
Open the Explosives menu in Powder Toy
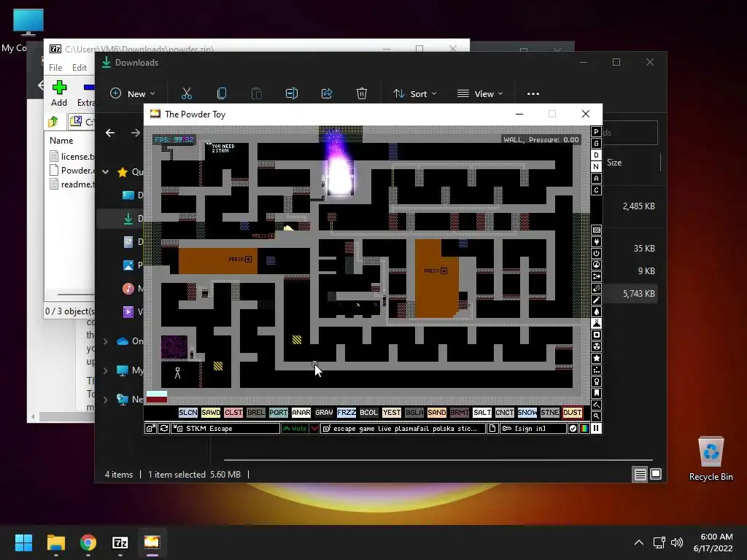[596, 288]
